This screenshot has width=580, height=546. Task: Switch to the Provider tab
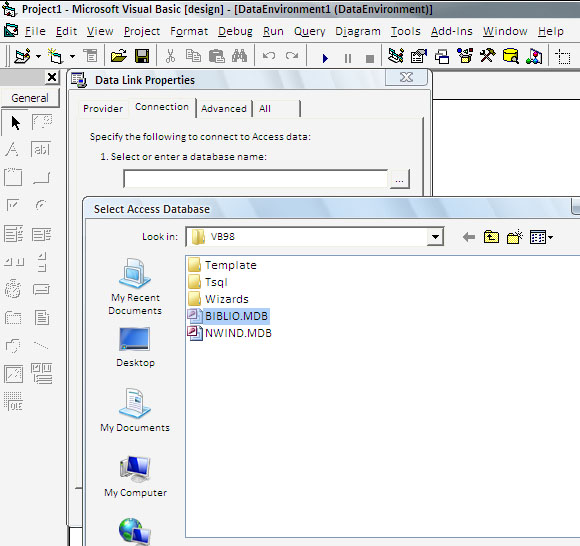click(103, 109)
